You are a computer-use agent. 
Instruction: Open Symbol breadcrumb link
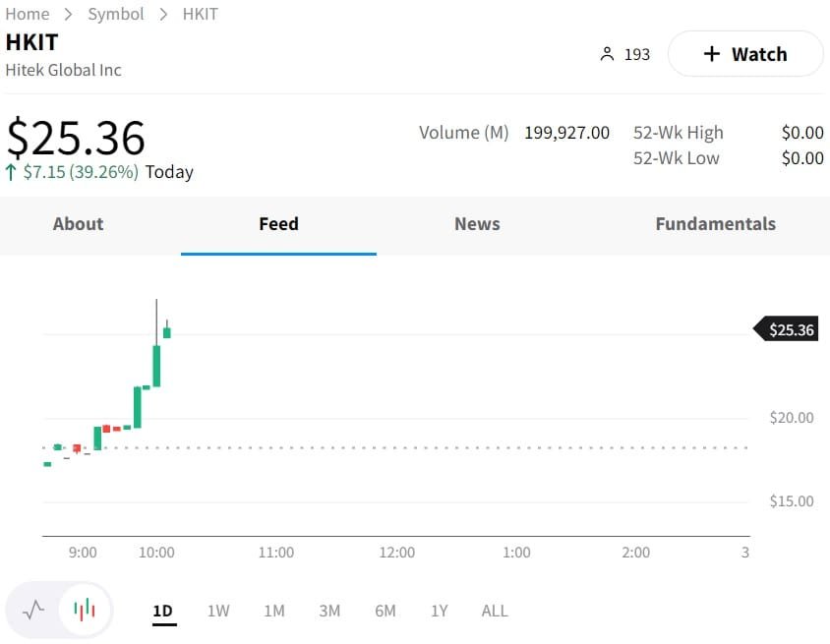[116, 14]
